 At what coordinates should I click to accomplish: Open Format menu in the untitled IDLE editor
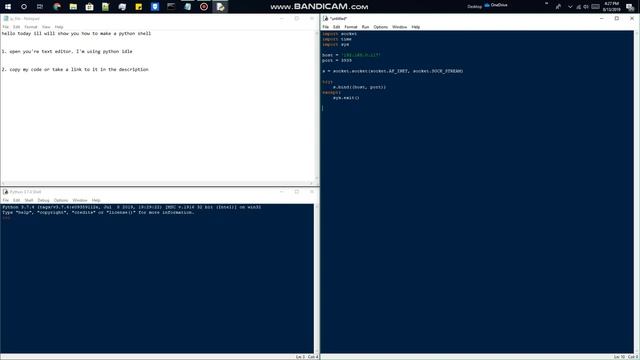coord(351,27)
